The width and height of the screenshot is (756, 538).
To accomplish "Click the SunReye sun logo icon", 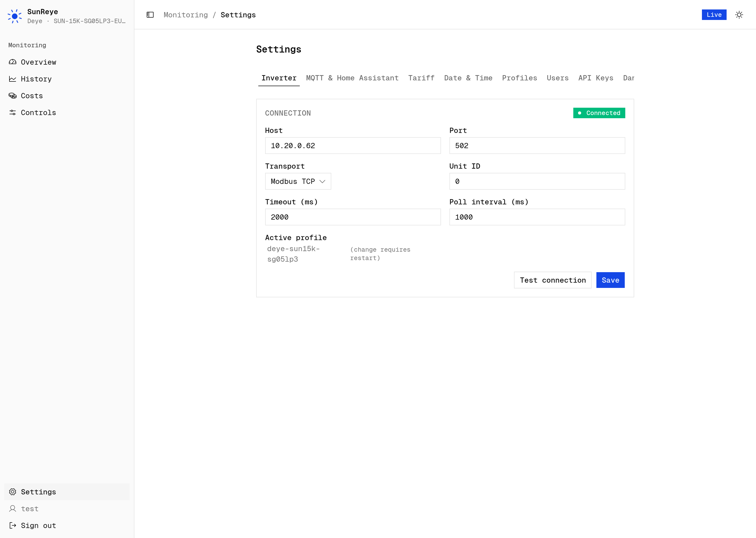I will (14, 16).
